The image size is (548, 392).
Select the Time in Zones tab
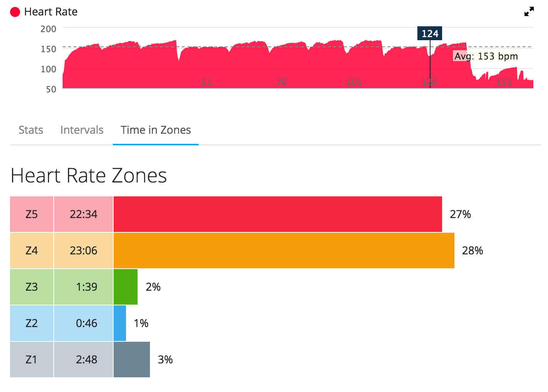pos(156,130)
